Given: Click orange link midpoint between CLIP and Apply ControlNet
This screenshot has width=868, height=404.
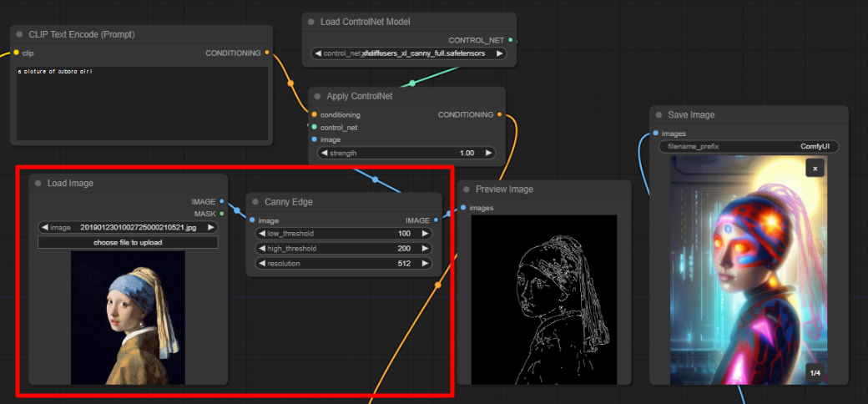Looking at the screenshot, I should click(290, 83).
